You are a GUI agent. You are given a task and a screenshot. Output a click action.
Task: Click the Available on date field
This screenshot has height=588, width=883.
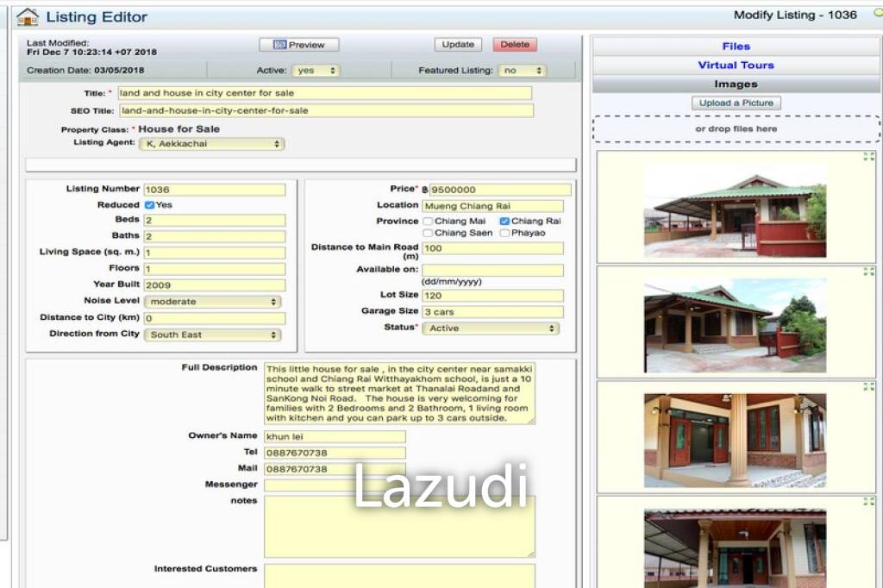492,271
